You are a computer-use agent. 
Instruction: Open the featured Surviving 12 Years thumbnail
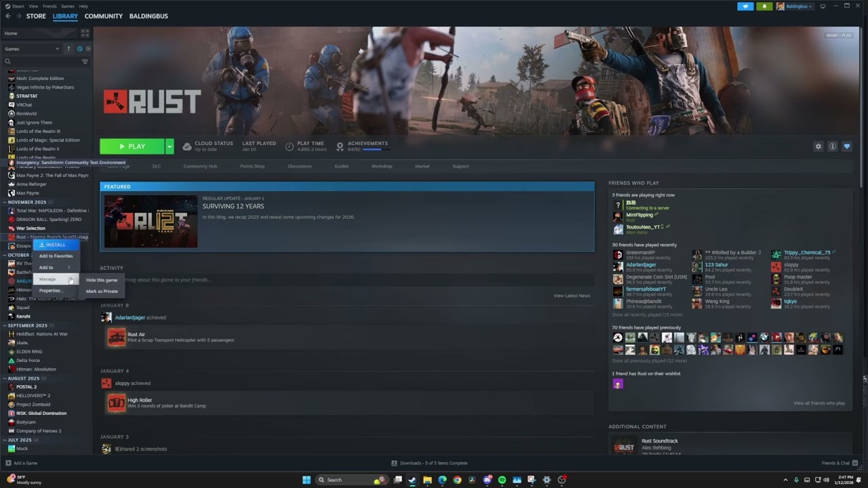(x=151, y=222)
